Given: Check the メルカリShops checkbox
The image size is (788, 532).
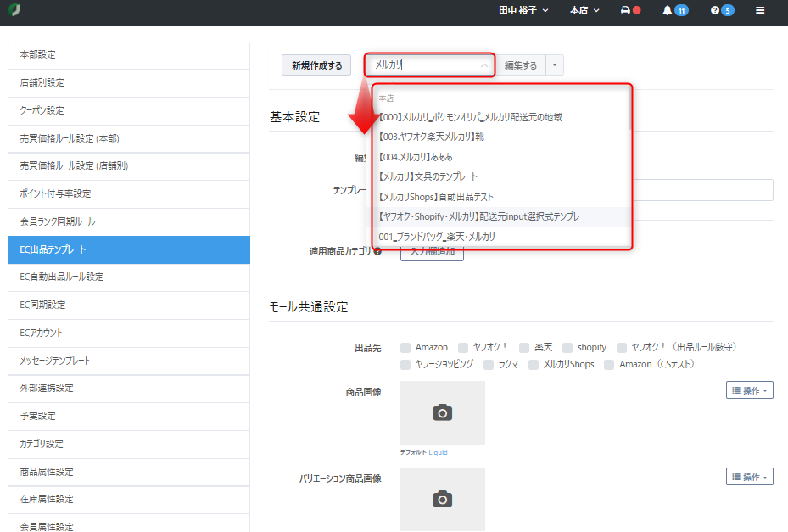Looking at the screenshot, I should 534,365.
